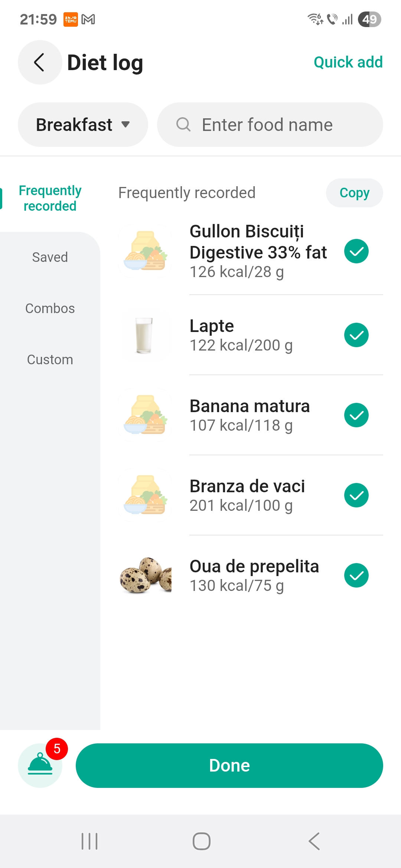The image size is (401, 868).
Task: Expand the Breakfast meal dropdown
Action: tap(83, 125)
